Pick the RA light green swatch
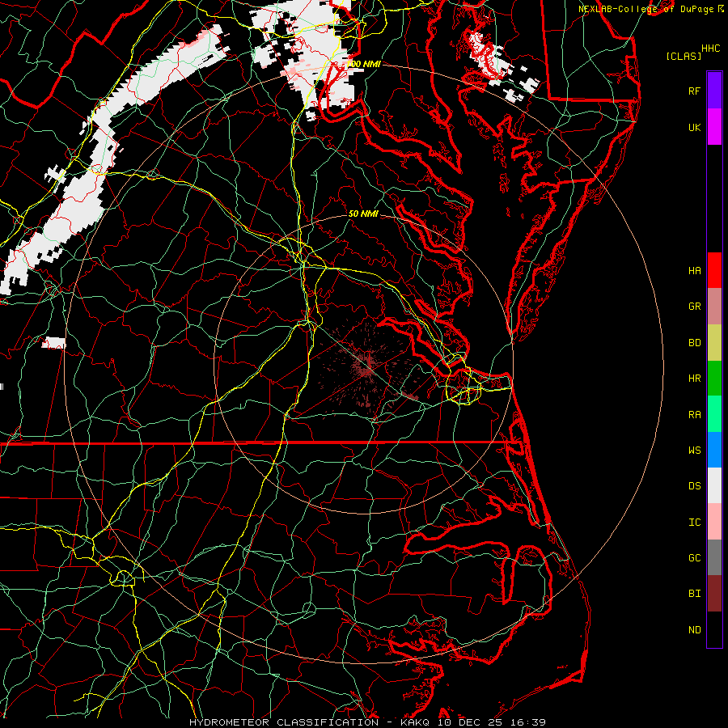 (714, 414)
